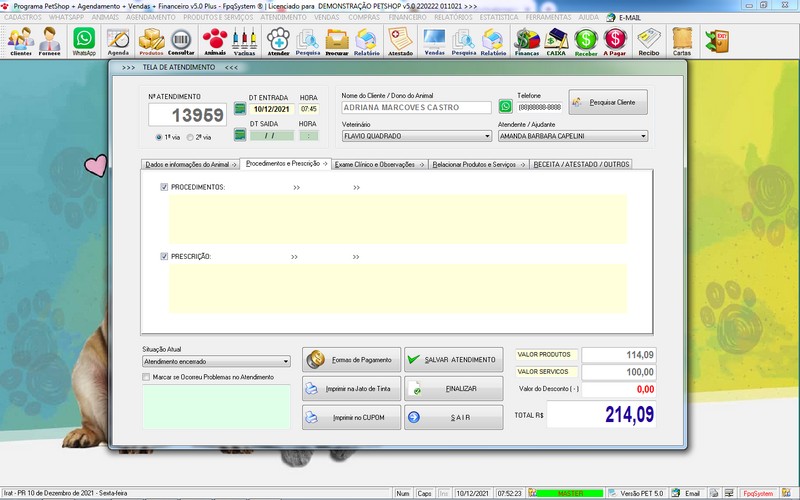The width and height of the screenshot is (800, 500).
Task: Switch to Relacionar Produtos e Serviços tab
Action: coord(479,164)
